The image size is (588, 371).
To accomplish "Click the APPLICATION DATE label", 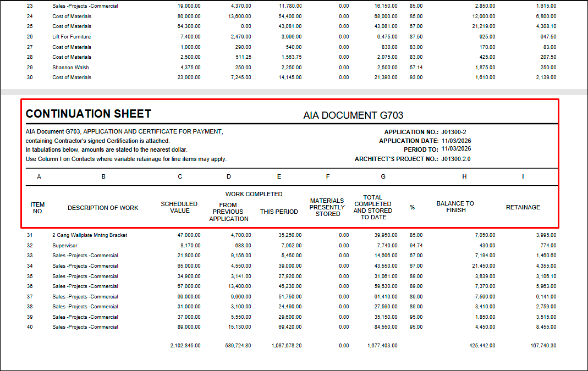I will [x=409, y=141].
